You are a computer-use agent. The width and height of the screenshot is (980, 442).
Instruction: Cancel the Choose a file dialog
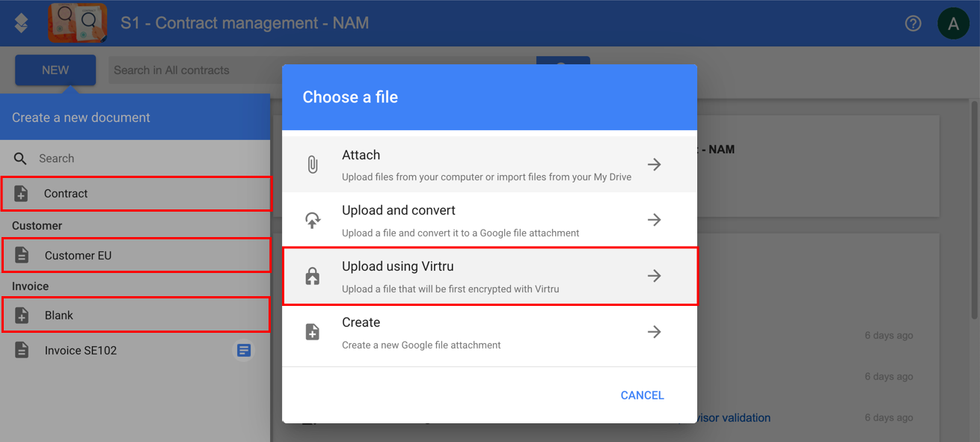[x=643, y=396]
